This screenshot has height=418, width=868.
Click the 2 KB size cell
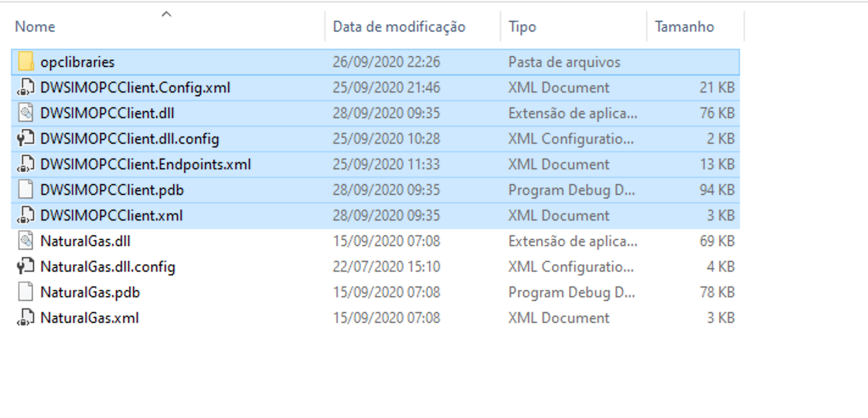(x=720, y=139)
